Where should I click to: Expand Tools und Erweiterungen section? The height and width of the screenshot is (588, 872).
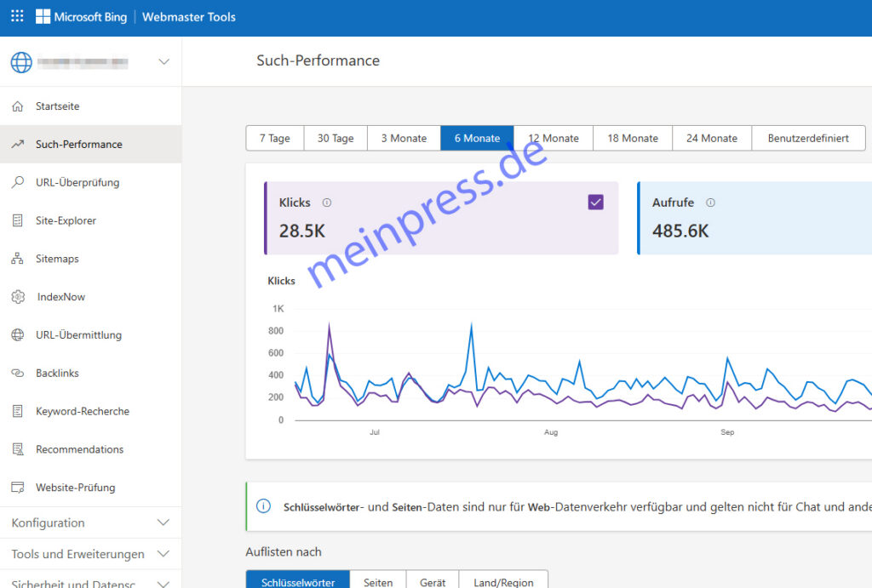pos(164,555)
